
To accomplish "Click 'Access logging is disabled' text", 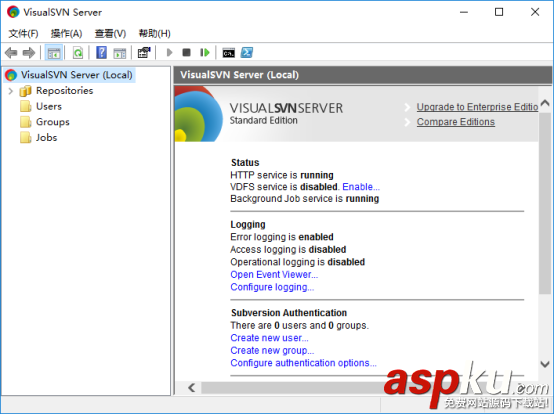I will click(288, 250).
